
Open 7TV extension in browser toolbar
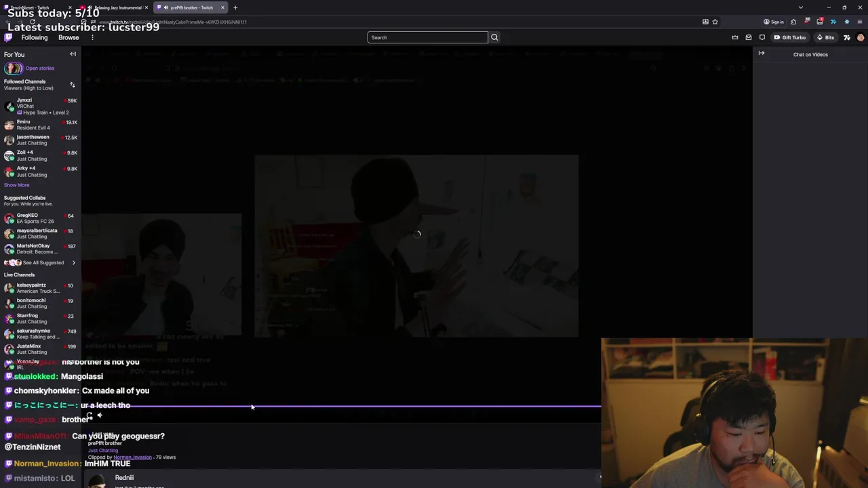tap(833, 22)
